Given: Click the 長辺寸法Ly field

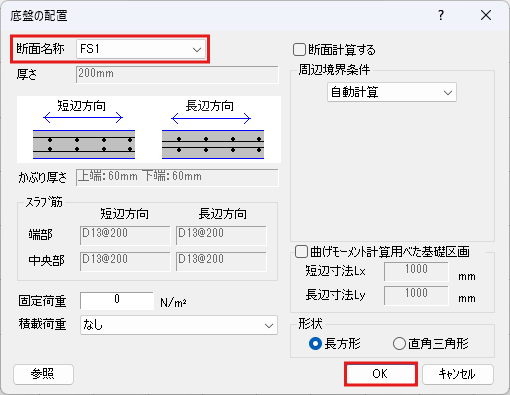Looking at the screenshot, I should click(x=416, y=295).
